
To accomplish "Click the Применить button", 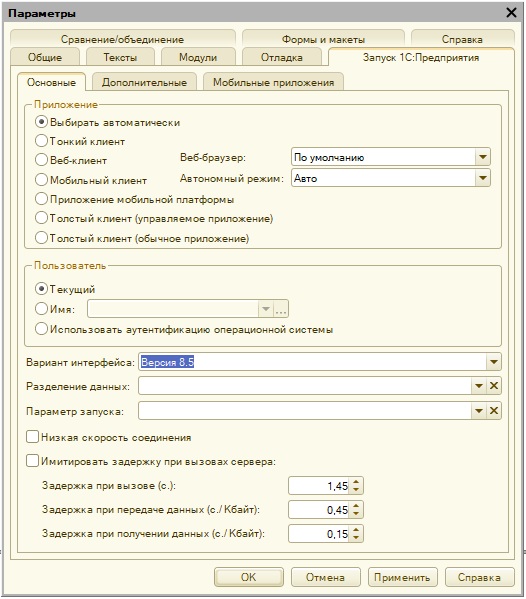I will click(402, 577).
